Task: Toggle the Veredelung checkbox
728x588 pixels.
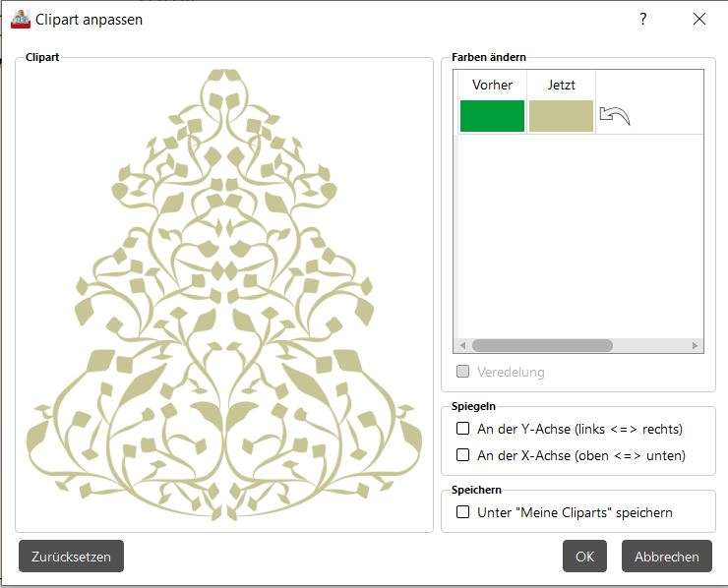Action: [x=463, y=372]
